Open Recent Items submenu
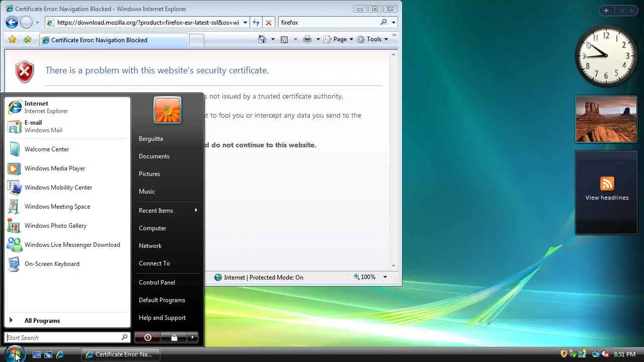Image resolution: width=644 pixels, height=362 pixels. pyautogui.click(x=168, y=210)
